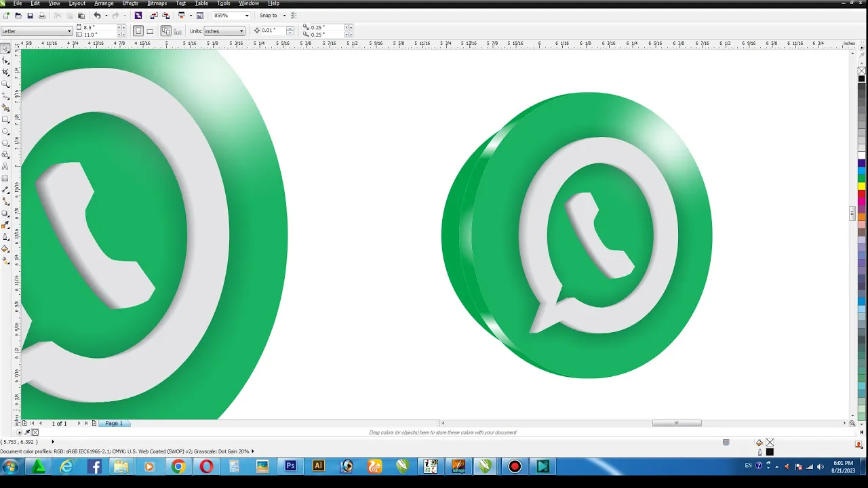Screen dimensions: 868x488
Task: Toggle apply layout to all pages
Action: (165, 30)
